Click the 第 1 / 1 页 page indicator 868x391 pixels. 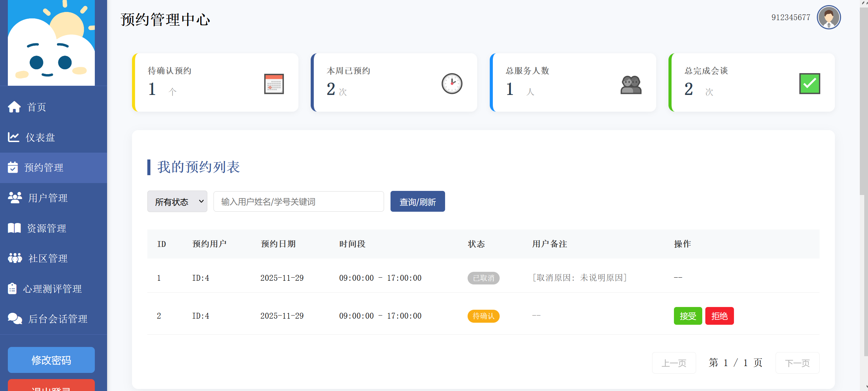736,363
